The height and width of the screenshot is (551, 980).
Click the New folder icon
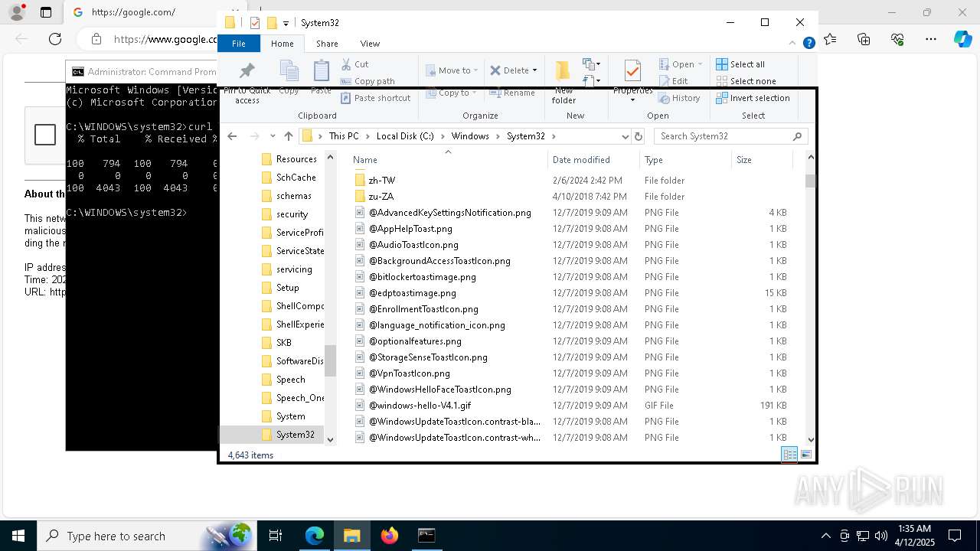coord(563,70)
